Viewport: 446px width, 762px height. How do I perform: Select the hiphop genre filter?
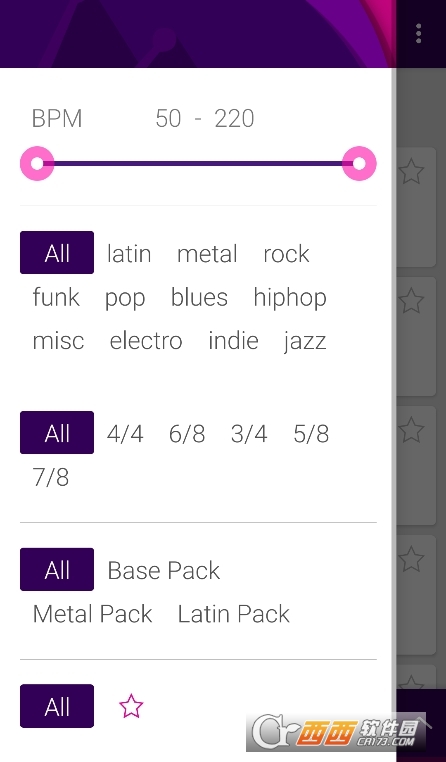point(290,298)
